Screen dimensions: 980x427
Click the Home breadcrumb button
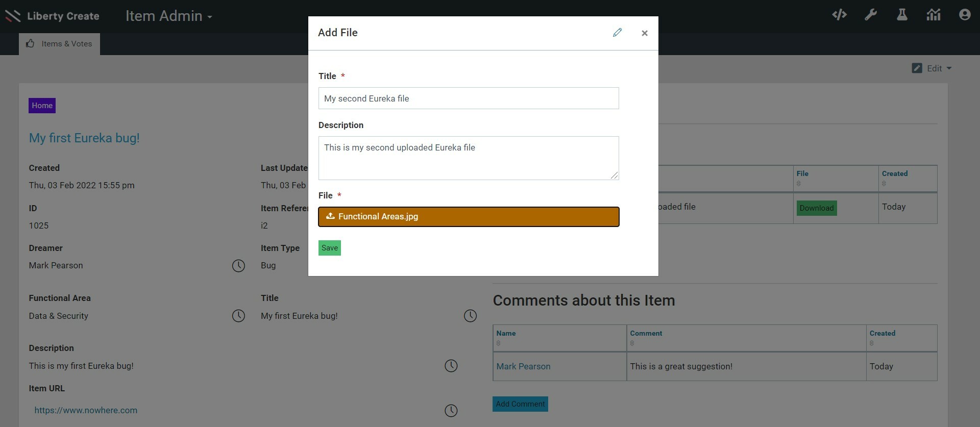[42, 106]
